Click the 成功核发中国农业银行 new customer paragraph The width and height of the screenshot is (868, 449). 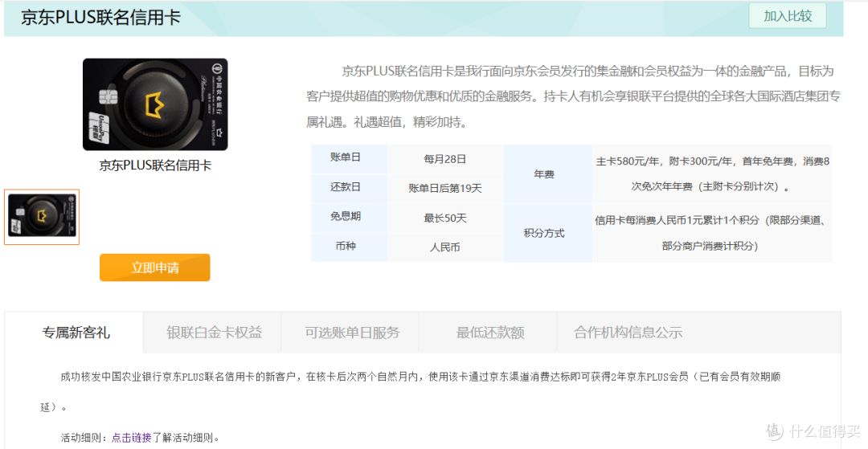pos(410,392)
